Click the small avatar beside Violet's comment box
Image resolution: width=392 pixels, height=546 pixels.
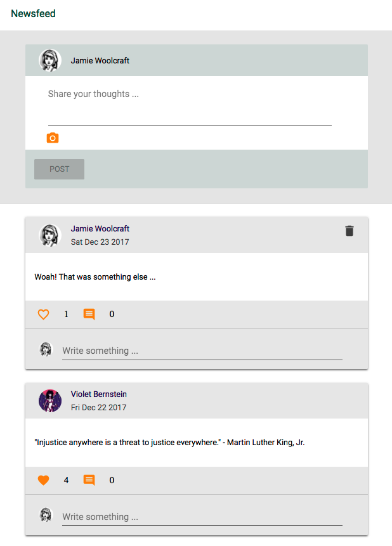point(46,515)
